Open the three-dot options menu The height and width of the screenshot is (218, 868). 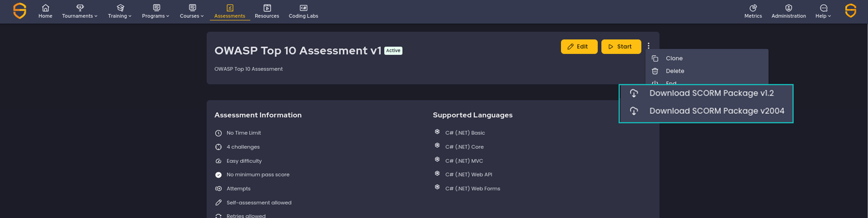[648, 46]
